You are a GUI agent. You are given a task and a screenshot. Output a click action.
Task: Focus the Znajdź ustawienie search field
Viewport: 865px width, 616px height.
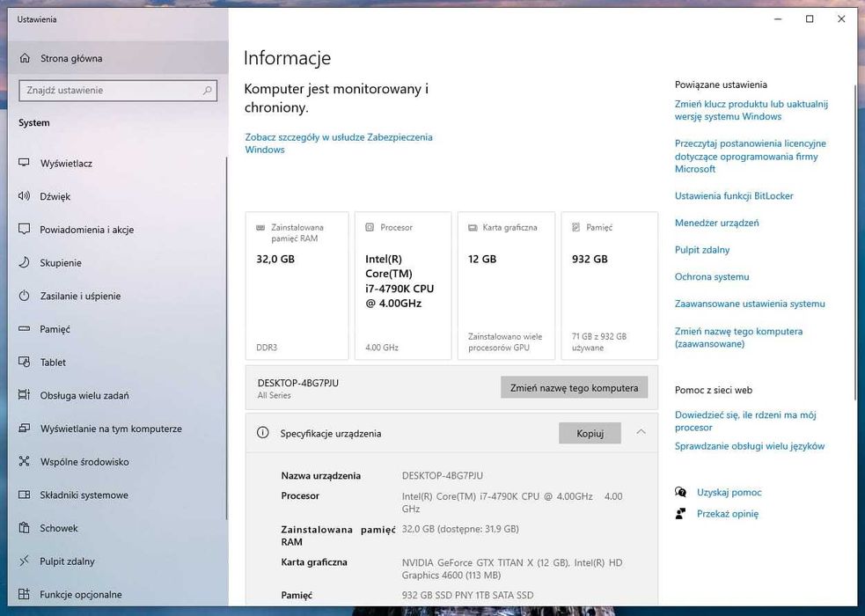[x=118, y=91]
